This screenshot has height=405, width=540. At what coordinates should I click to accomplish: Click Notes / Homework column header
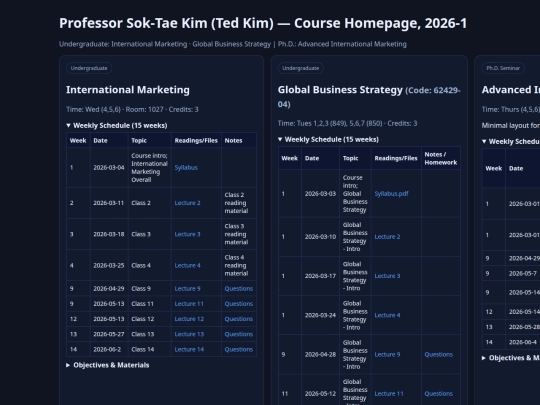coord(440,158)
